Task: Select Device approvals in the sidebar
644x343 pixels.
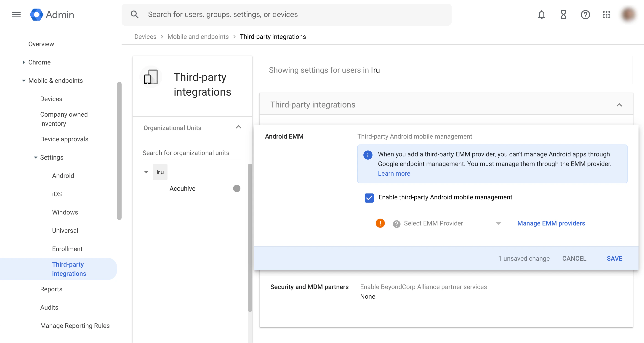Action: click(x=64, y=139)
